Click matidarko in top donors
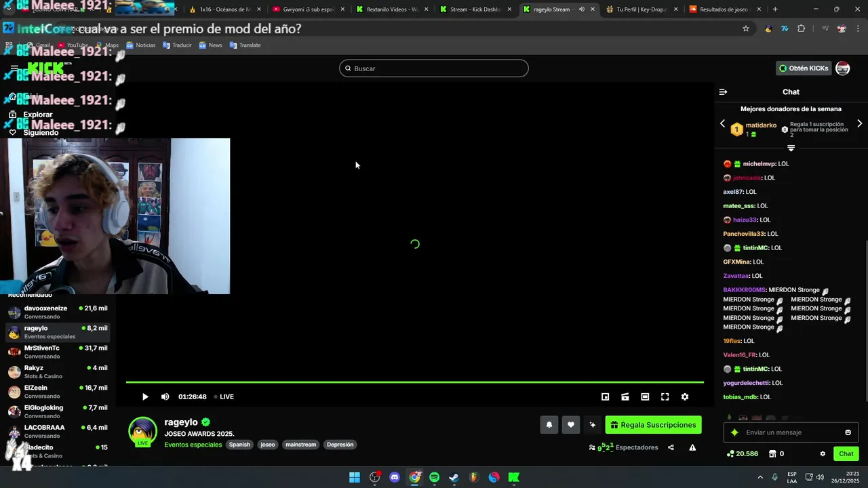 point(761,125)
